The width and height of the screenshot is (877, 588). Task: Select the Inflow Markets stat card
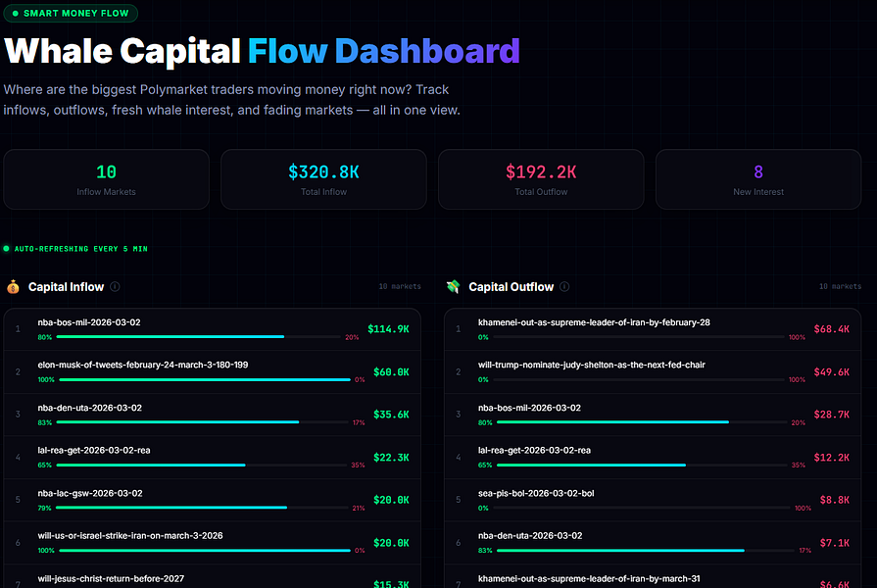coord(106,179)
